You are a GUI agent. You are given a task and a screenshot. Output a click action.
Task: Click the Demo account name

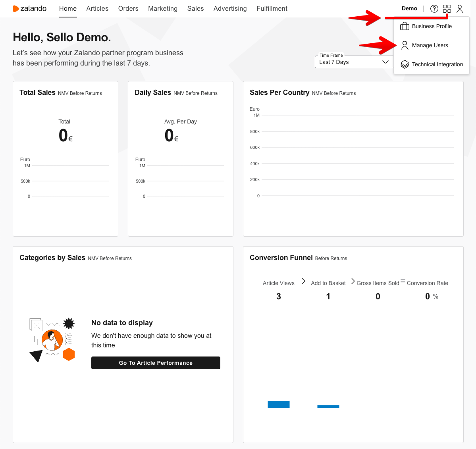click(x=409, y=8)
